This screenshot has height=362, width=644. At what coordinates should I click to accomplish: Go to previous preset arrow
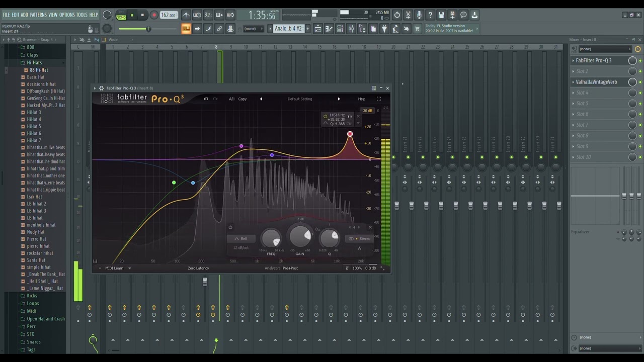261,99
